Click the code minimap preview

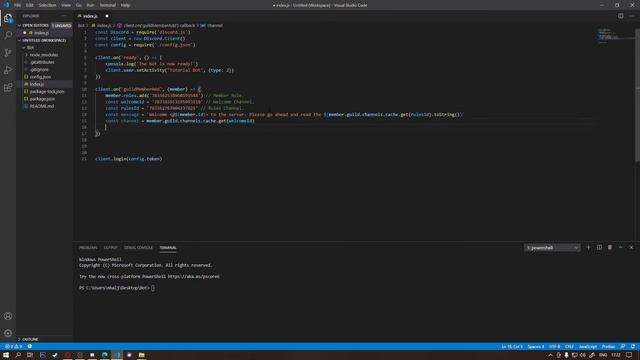[616, 37]
